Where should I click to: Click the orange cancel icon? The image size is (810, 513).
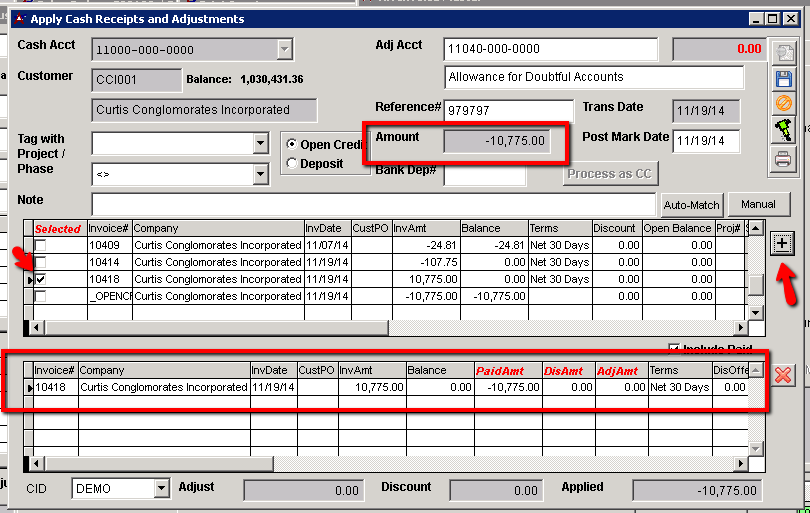783,104
